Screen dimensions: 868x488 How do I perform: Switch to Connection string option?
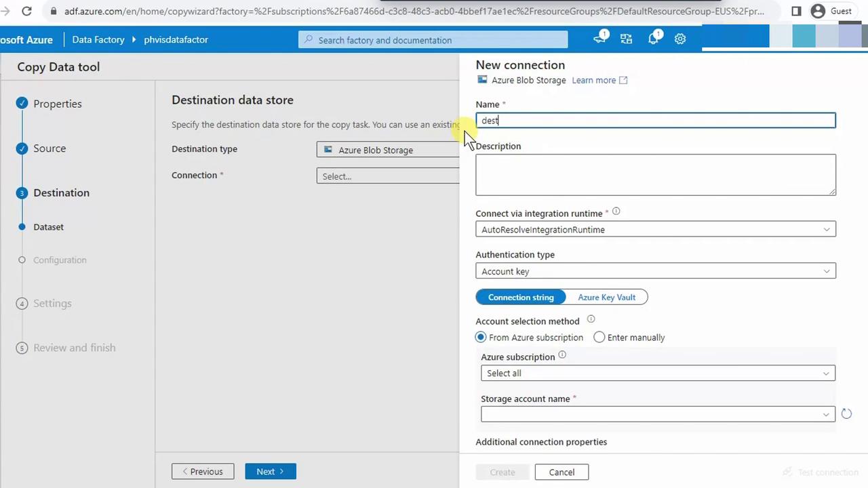point(521,297)
